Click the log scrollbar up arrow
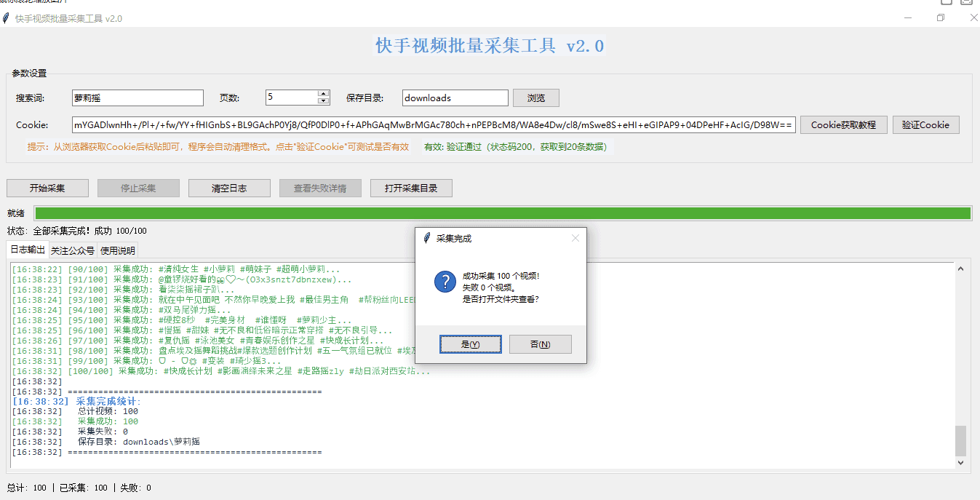Image resolution: width=980 pixels, height=500 pixels. click(x=960, y=269)
